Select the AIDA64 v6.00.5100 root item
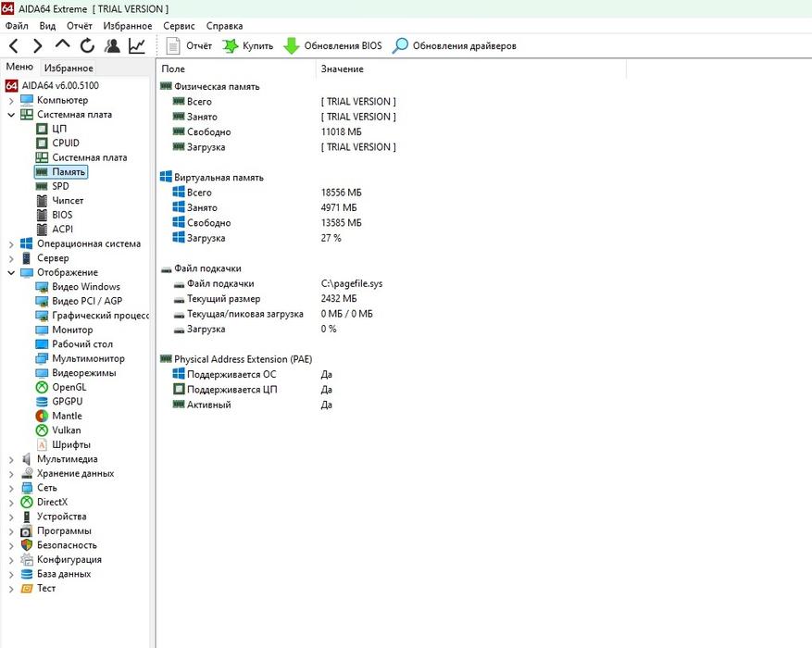This screenshot has height=648, width=812. coord(52,85)
